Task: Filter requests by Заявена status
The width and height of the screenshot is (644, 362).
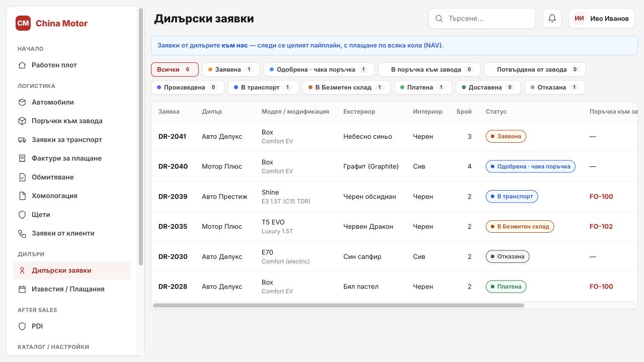Action: pos(231,69)
